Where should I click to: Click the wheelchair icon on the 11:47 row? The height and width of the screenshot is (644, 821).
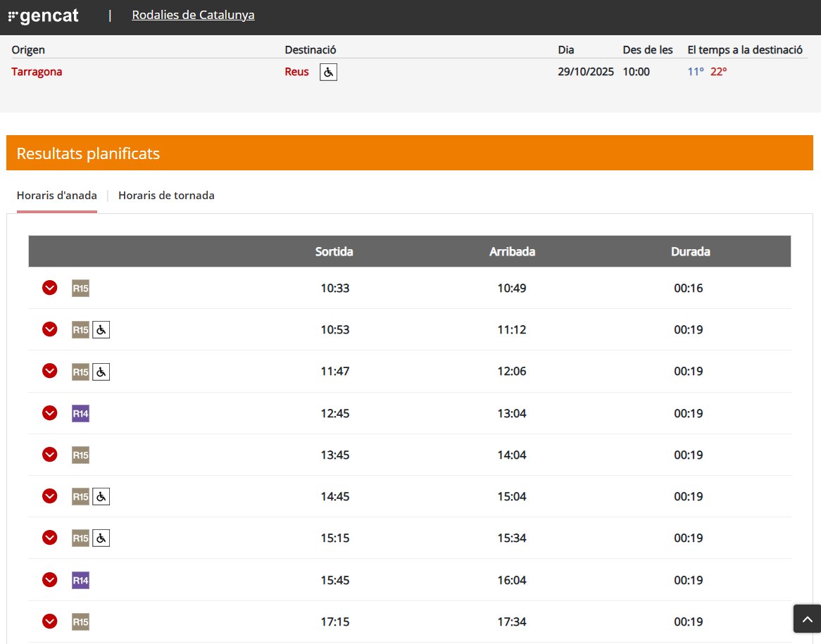tap(101, 372)
